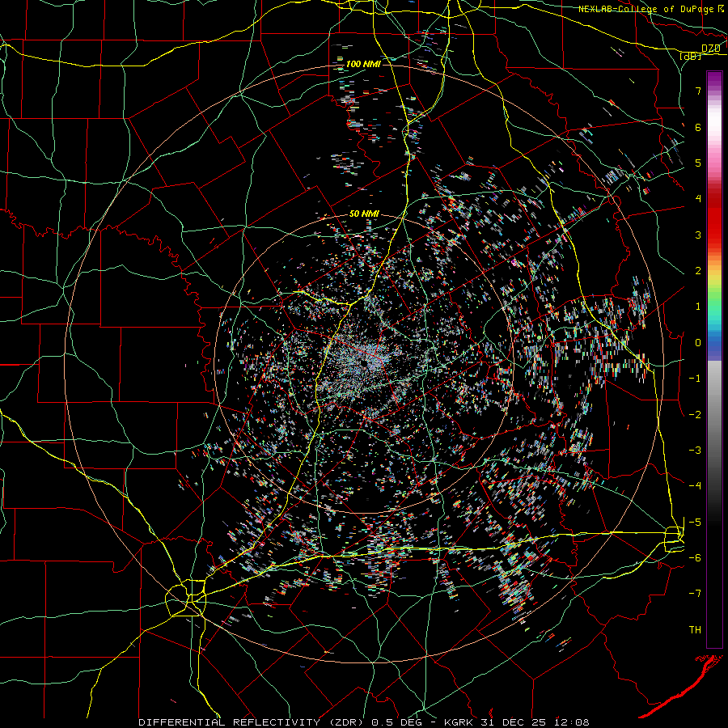Click the "-6" value on the color scale
728x728 pixels.
coord(695,558)
